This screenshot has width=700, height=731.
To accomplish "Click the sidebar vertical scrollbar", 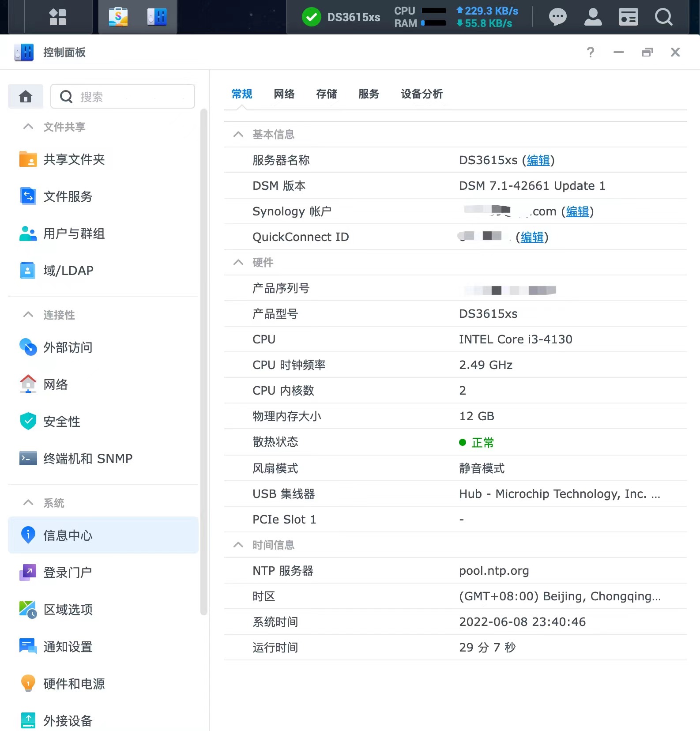I will tap(204, 362).
